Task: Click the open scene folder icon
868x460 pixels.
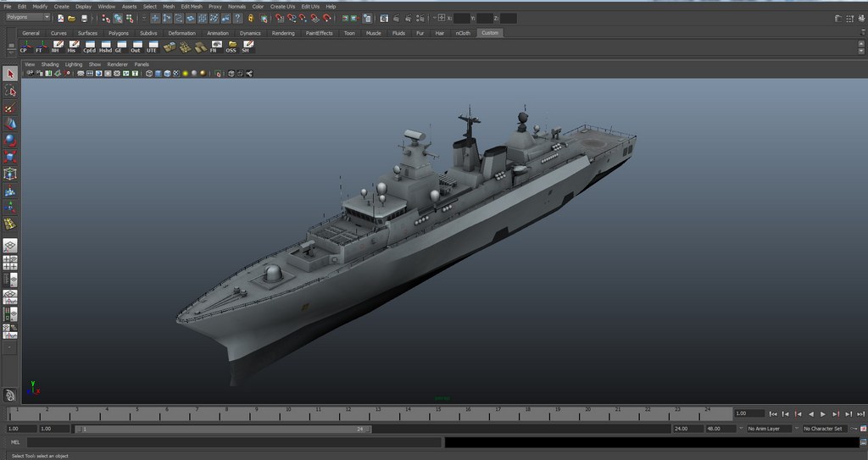Action: pyautogui.click(x=72, y=18)
